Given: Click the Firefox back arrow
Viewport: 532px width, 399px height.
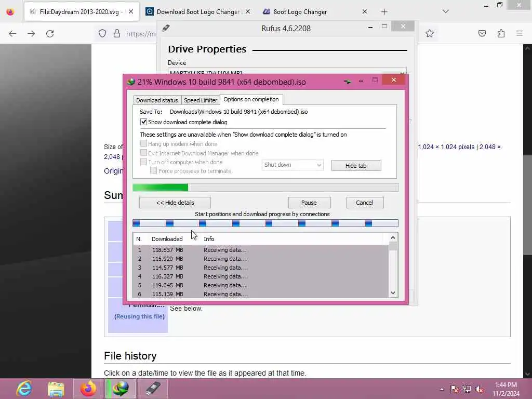Looking at the screenshot, I should coord(12,34).
